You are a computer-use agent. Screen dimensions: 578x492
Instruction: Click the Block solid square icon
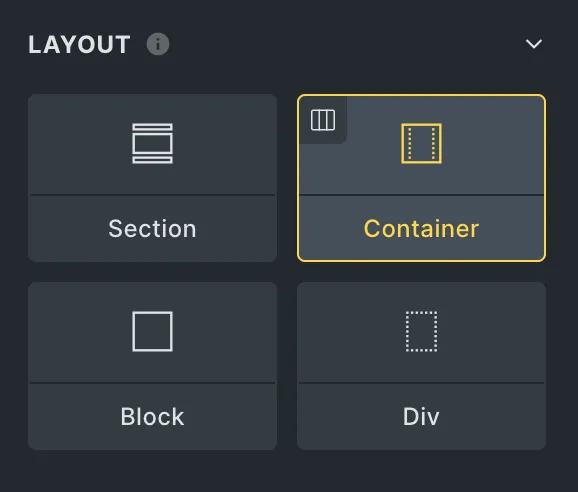click(x=152, y=331)
